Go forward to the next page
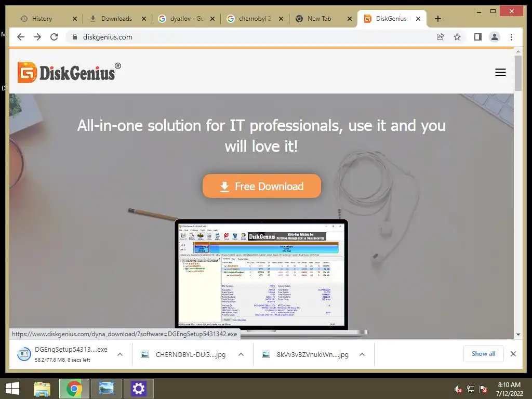 (x=37, y=37)
